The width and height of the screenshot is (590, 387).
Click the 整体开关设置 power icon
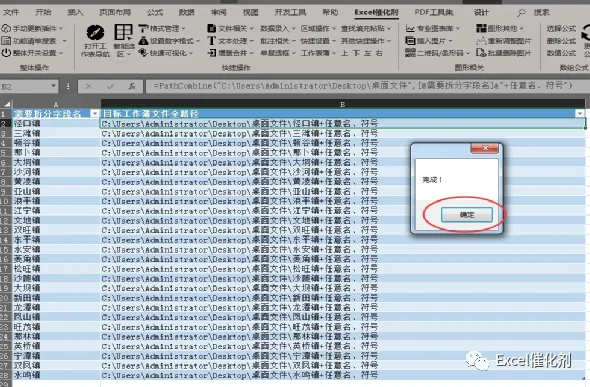pos(6,53)
